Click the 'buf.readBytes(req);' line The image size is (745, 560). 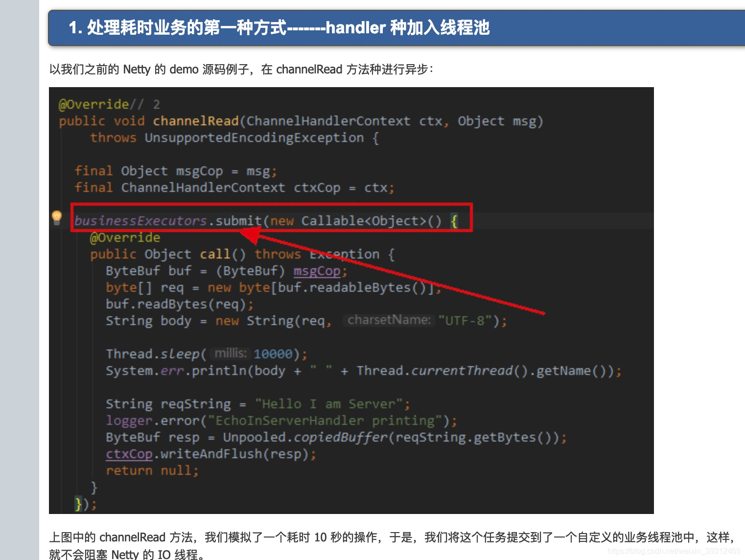(x=180, y=304)
